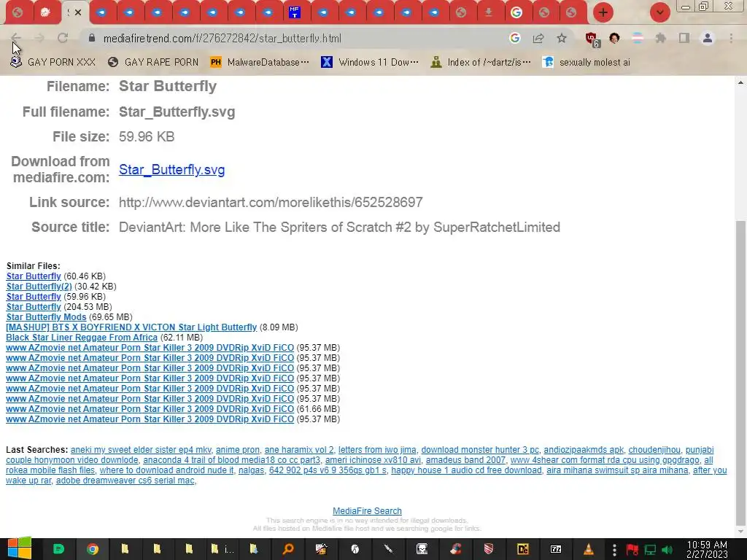The image size is (747, 560).
Task: Open the Windows 11 Dow… bookmark
Action: coord(370,62)
